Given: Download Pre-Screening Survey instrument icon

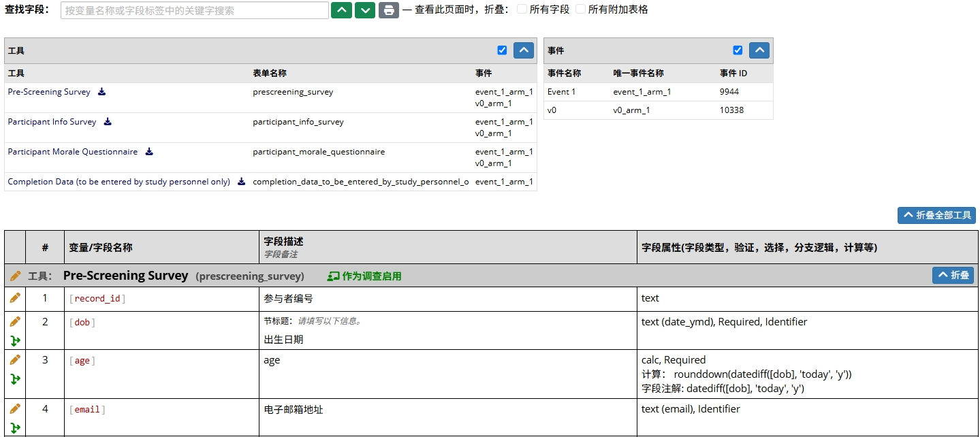Looking at the screenshot, I should [102, 92].
